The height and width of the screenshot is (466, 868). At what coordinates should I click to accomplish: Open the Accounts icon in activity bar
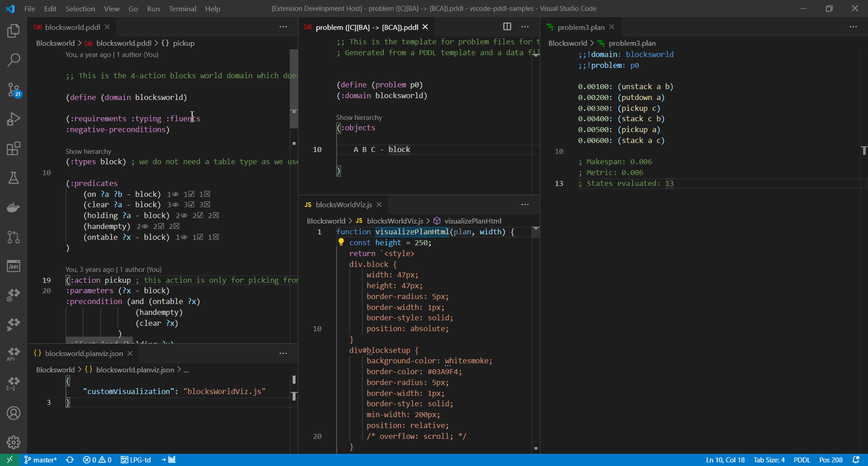coord(14,413)
